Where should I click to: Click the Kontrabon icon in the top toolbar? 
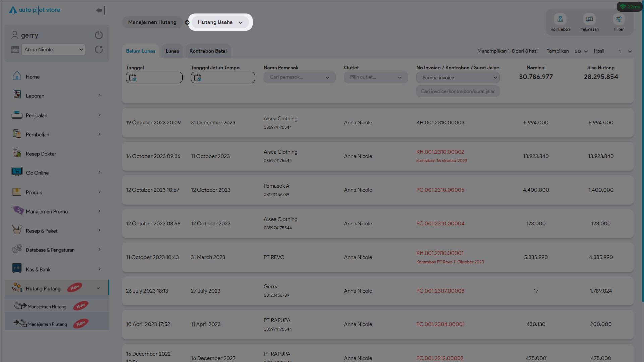click(x=560, y=19)
